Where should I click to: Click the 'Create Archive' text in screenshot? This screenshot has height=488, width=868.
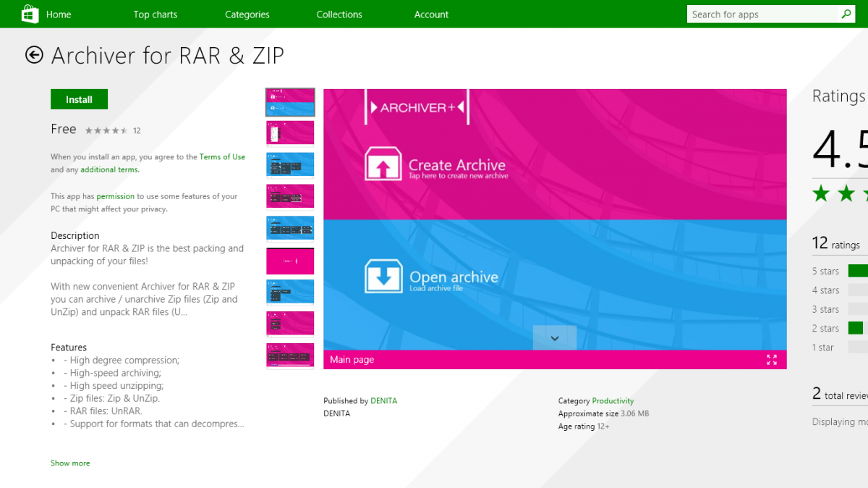pyautogui.click(x=456, y=164)
